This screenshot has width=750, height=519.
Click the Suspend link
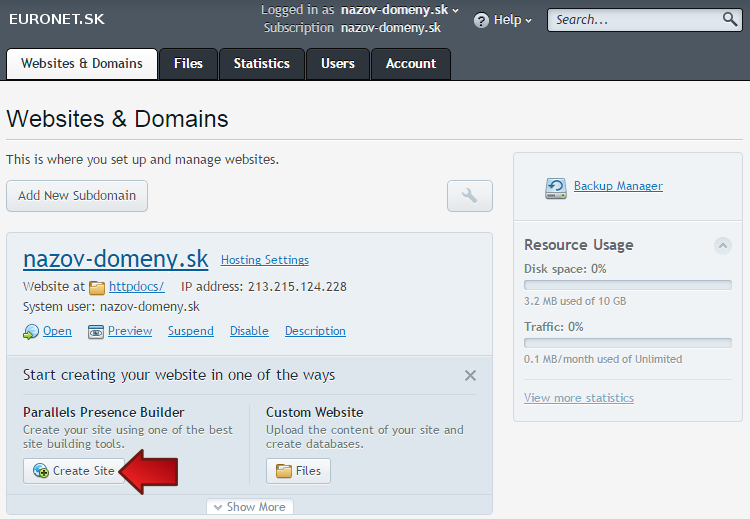(x=191, y=331)
